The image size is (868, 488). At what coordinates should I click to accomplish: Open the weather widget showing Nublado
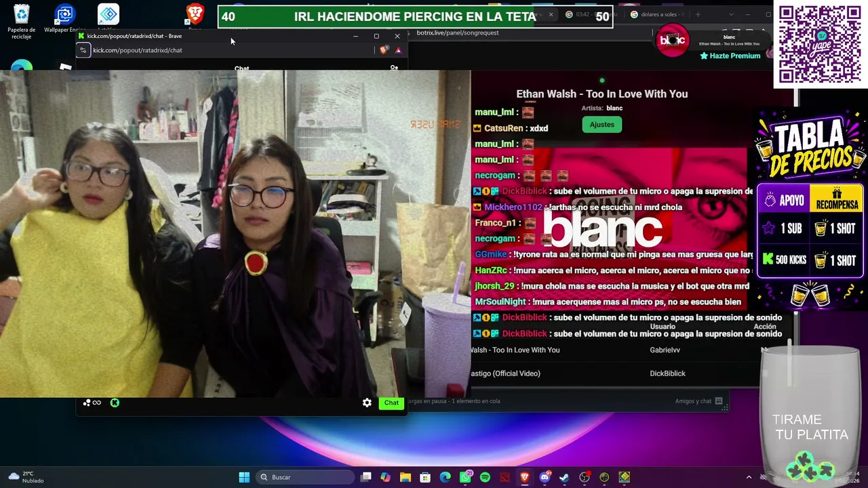[x=26, y=477]
